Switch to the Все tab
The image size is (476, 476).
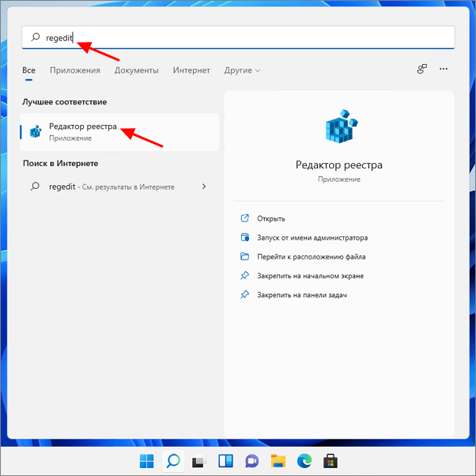pyautogui.click(x=28, y=70)
